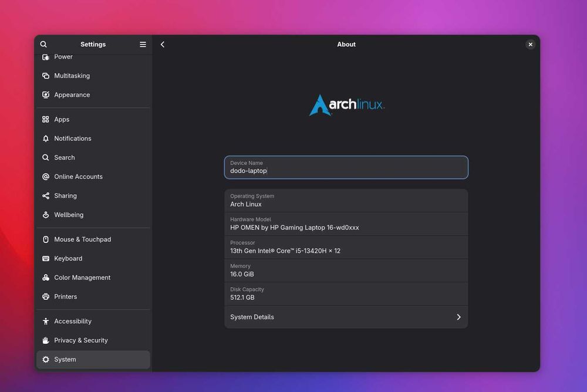Select the Sharing label in sidebar
Image resolution: width=587 pixels, height=392 pixels.
pyautogui.click(x=66, y=196)
